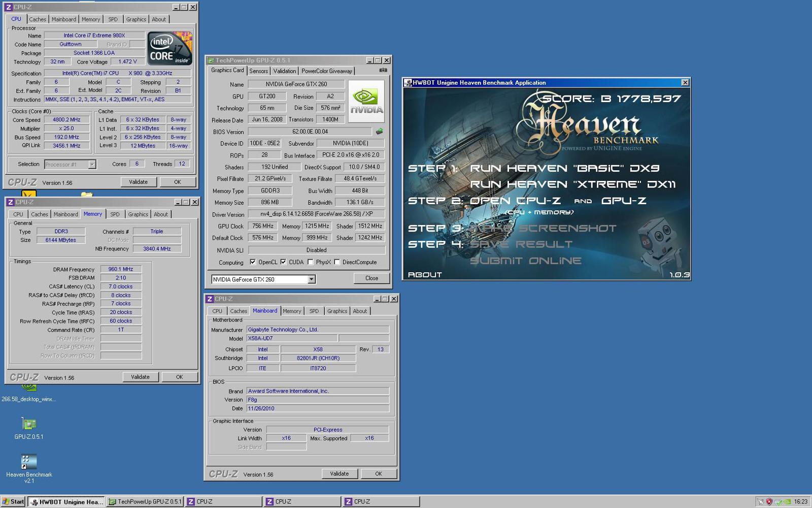The width and height of the screenshot is (812, 508).
Task: Switch to HWBOT Unigine Heaven taskbar button
Action: click(66, 501)
